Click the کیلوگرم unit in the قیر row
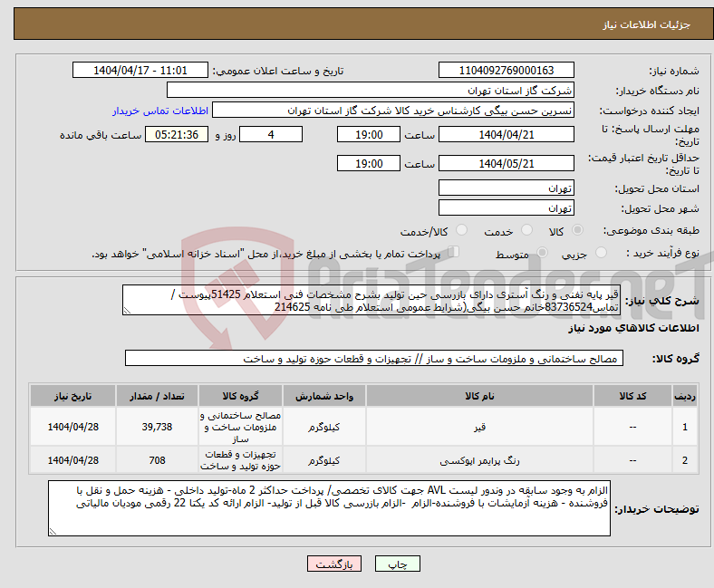The width and height of the screenshot is (714, 588). point(323,427)
